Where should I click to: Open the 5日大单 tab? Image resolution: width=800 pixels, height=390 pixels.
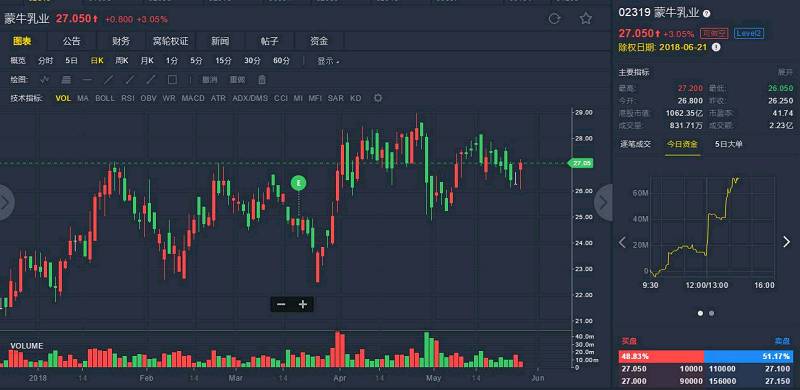click(x=729, y=144)
